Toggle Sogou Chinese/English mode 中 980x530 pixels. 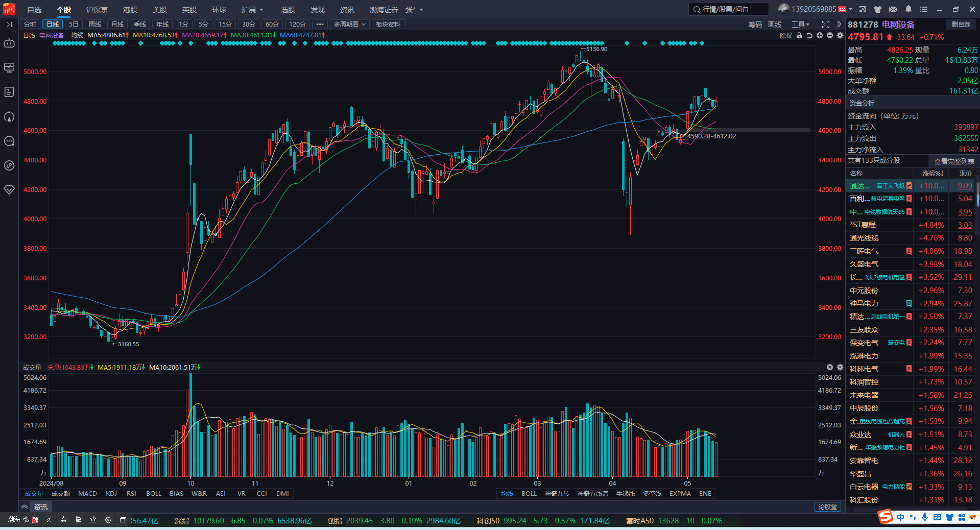[x=900, y=517]
